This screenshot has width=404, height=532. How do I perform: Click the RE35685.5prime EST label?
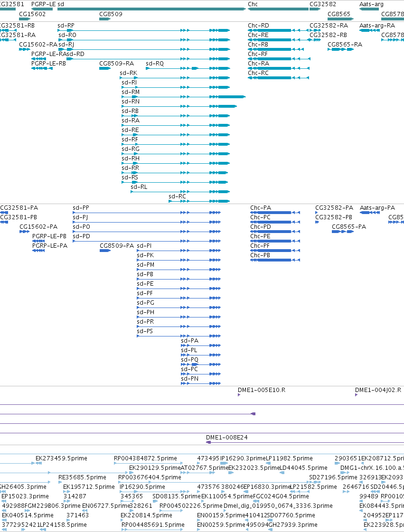82,477
